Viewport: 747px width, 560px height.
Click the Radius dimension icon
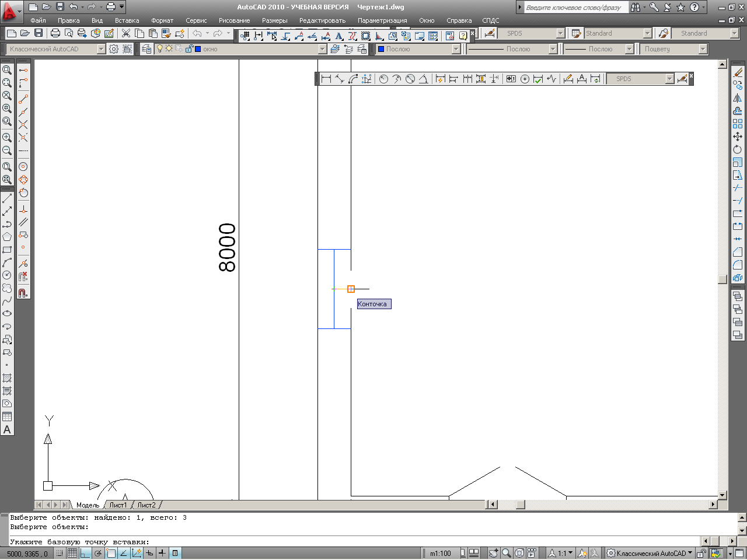(x=383, y=79)
